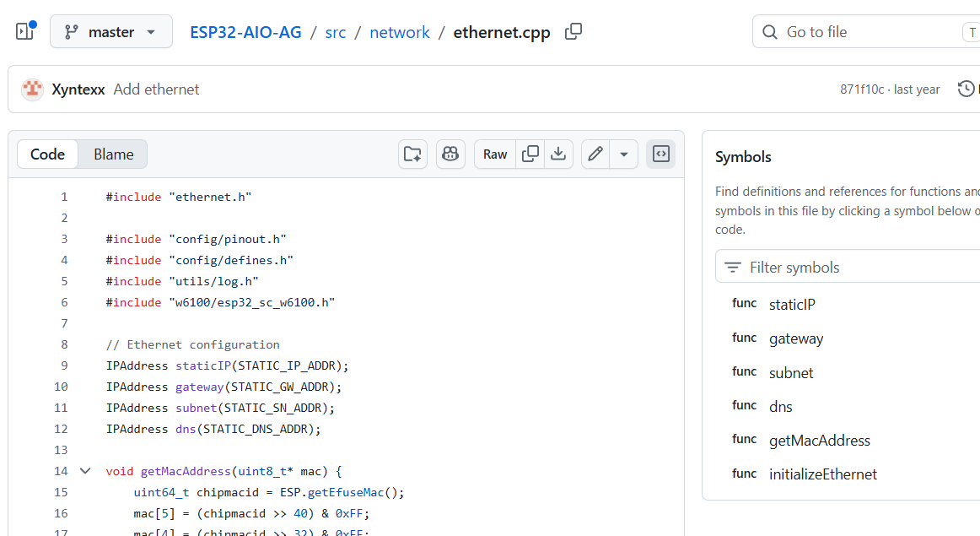Viewport: 980px width, 536px height.
Task: Copy the ethernet.cpp file path
Action: (x=573, y=32)
